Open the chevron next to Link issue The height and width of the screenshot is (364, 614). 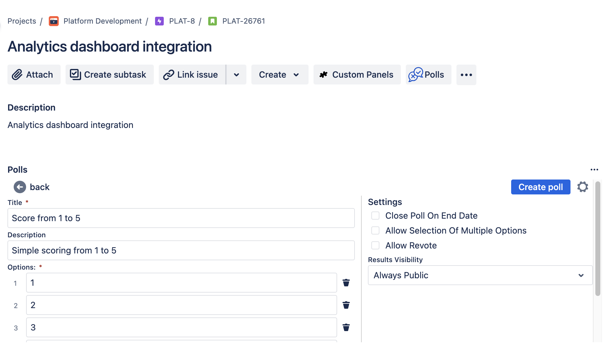[x=236, y=75]
